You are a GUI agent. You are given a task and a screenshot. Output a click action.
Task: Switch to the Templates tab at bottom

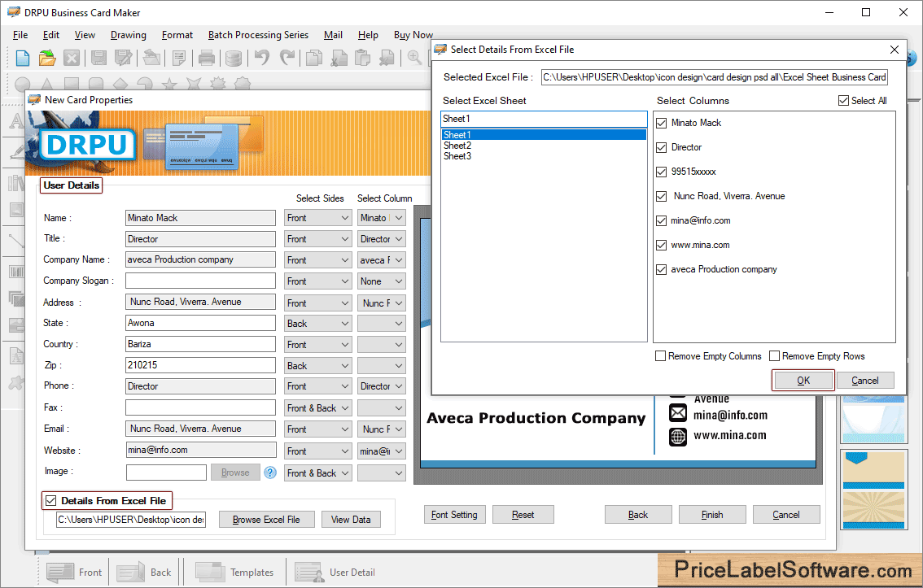click(x=234, y=572)
